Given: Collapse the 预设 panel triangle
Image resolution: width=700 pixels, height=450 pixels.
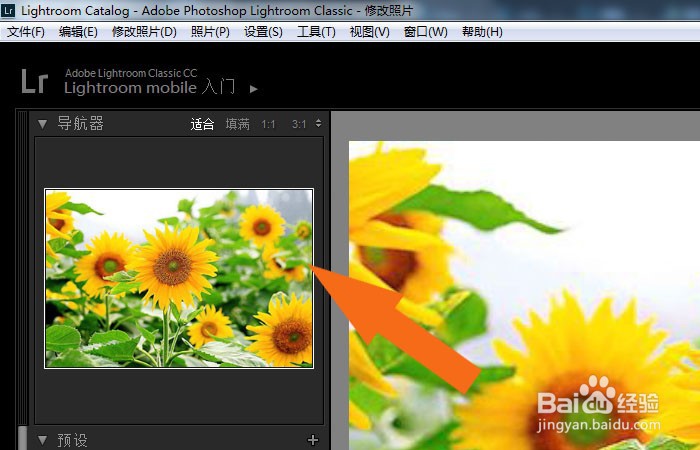Looking at the screenshot, I should coord(42,441).
